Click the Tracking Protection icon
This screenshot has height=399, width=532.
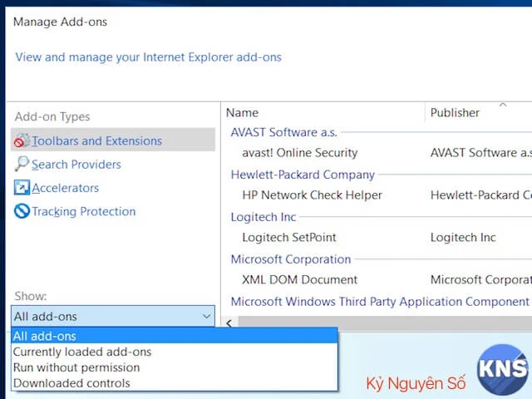click(22, 211)
